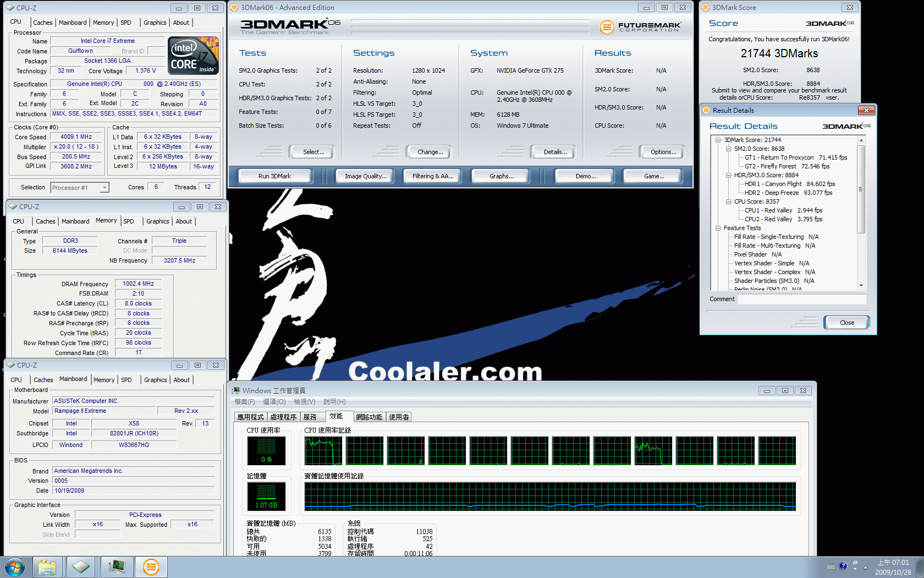Open About tab in CPU-Z Mainboard window
This screenshot has width=924, height=578.
coord(182,380)
